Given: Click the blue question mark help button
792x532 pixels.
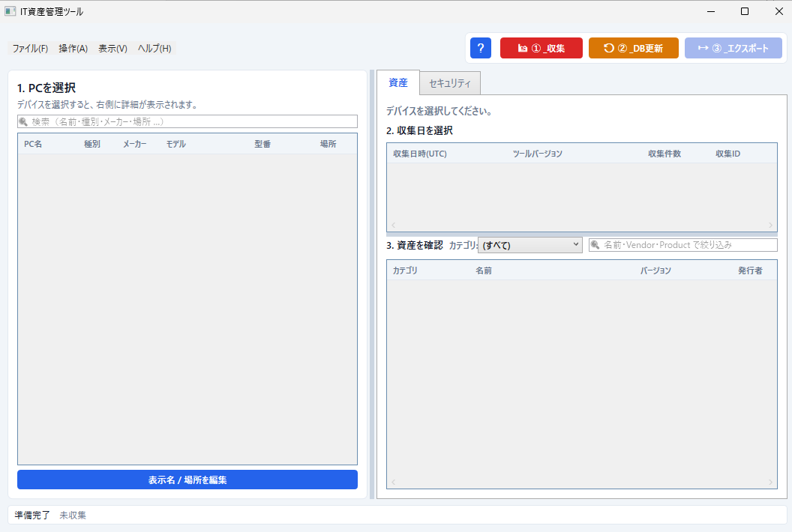Looking at the screenshot, I should coord(480,48).
